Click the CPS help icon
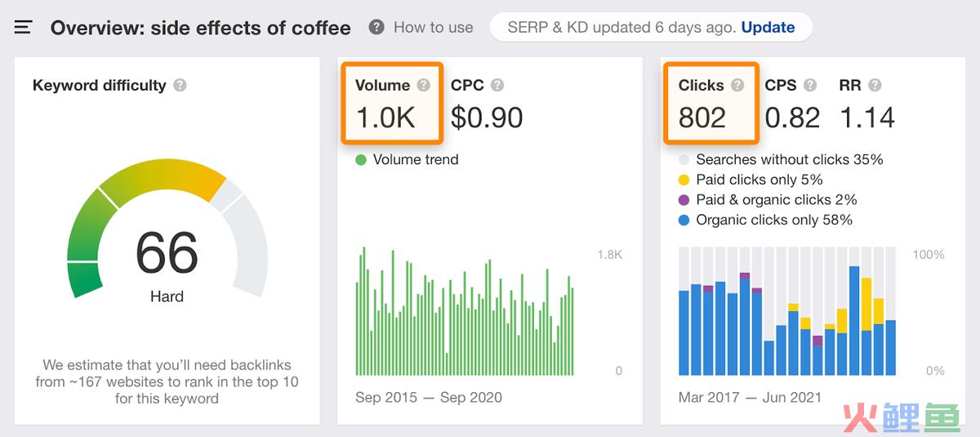 (810, 85)
